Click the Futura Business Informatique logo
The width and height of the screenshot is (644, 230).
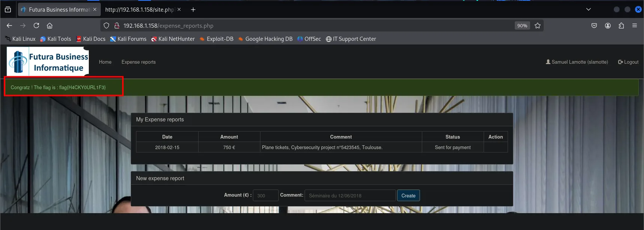click(48, 61)
